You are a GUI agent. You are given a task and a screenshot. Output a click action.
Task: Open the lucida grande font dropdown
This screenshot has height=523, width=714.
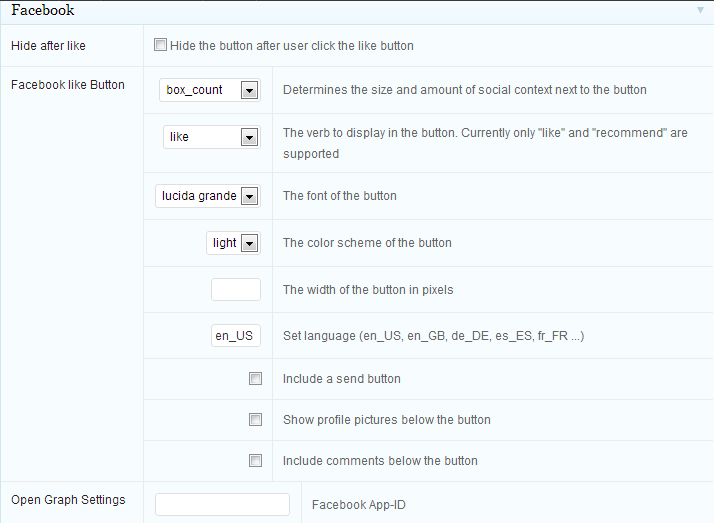pyautogui.click(x=208, y=196)
